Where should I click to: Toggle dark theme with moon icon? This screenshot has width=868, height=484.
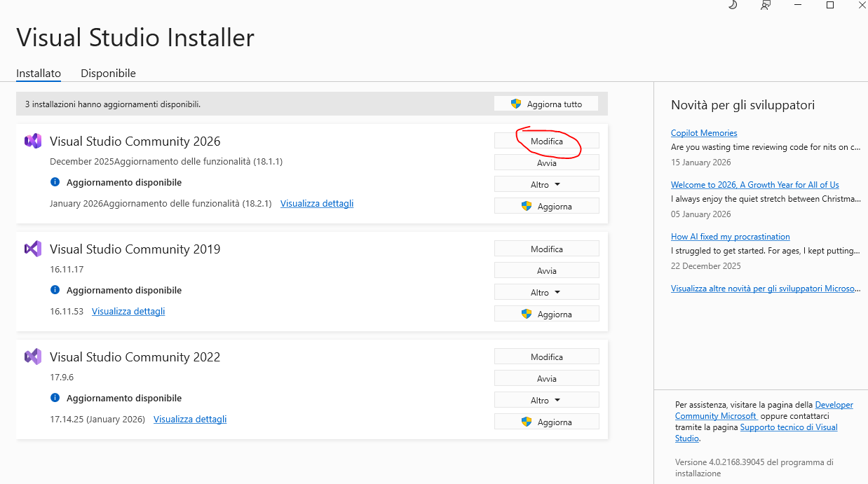click(733, 5)
